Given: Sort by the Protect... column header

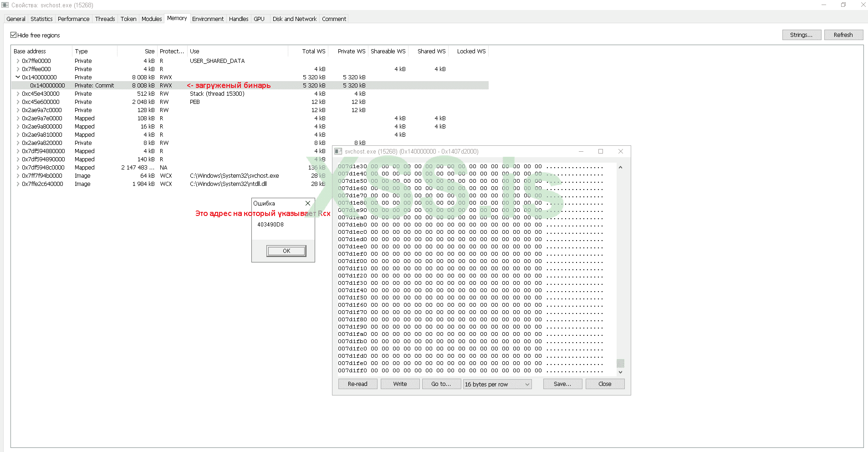Looking at the screenshot, I should click(172, 51).
